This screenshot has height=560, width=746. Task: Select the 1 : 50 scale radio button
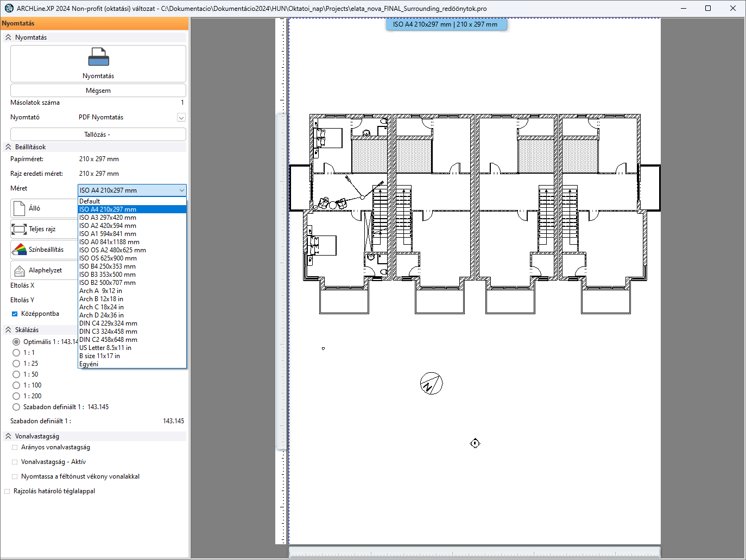tap(16, 374)
